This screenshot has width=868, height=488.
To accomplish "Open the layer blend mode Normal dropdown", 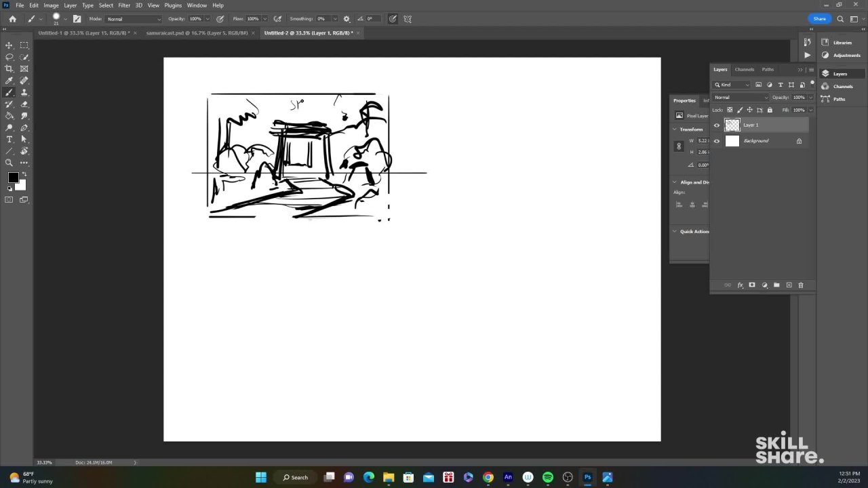I will 741,98.
